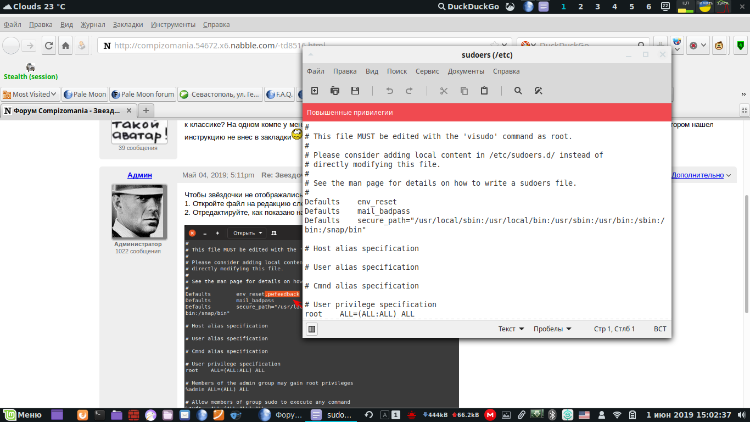Viewport: 750px width, 422px height.
Task: Open find with the magnifier icon
Action: pos(518,91)
